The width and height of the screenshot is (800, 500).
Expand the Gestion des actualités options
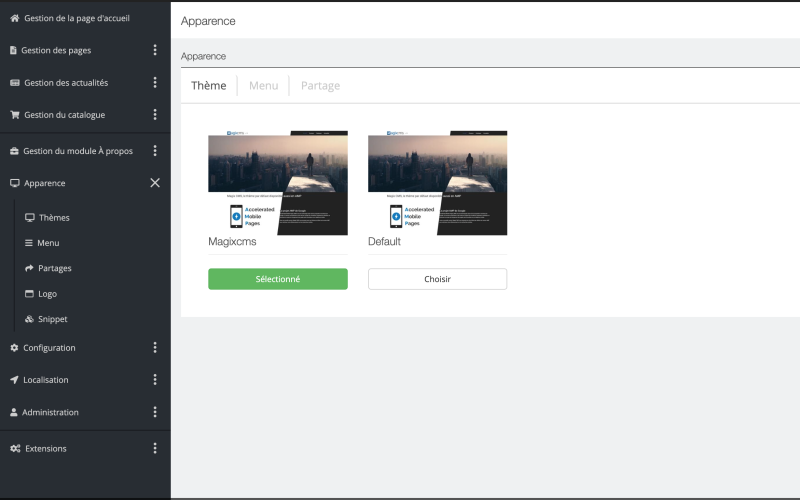[154, 83]
